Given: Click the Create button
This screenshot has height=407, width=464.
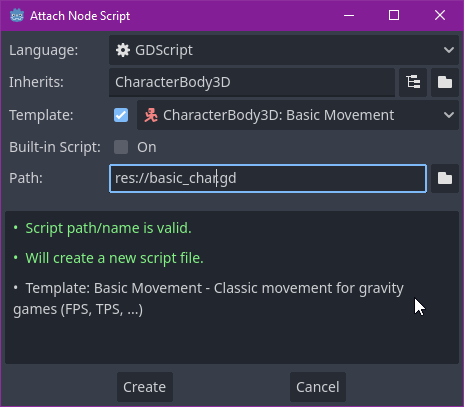Looking at the screenshot, I should click(x=145, y=387).
